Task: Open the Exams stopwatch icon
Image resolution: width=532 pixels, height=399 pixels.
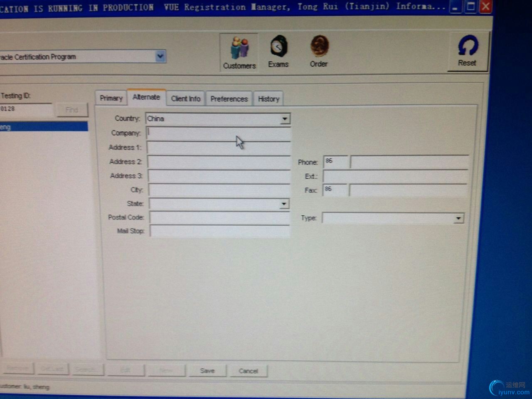Action: pos(278,52)
